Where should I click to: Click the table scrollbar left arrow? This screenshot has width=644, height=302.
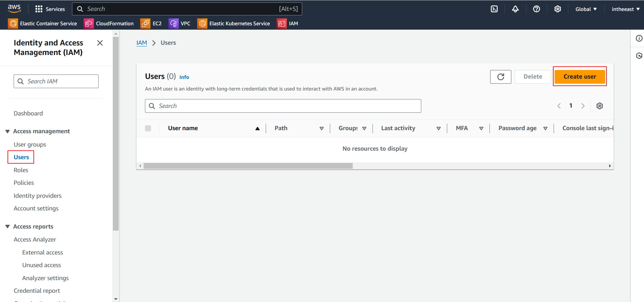click(140, 166)
